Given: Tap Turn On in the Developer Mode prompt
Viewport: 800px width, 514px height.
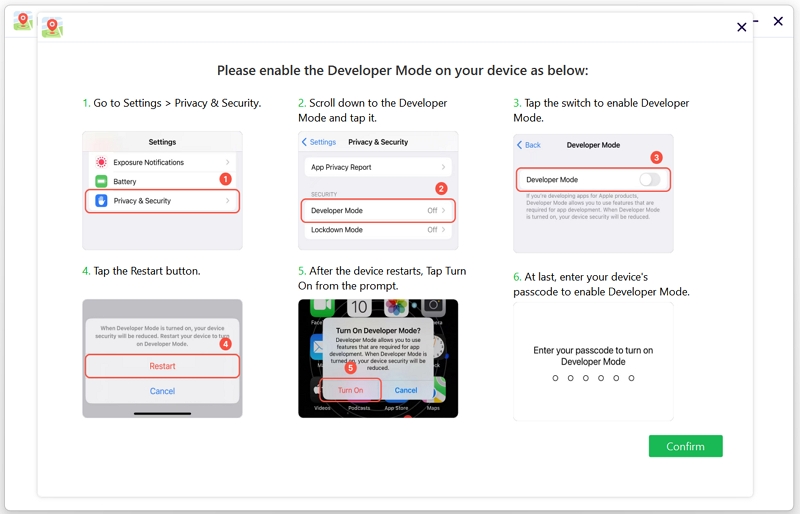Looking at the screenshot, I should click(350, 390).
